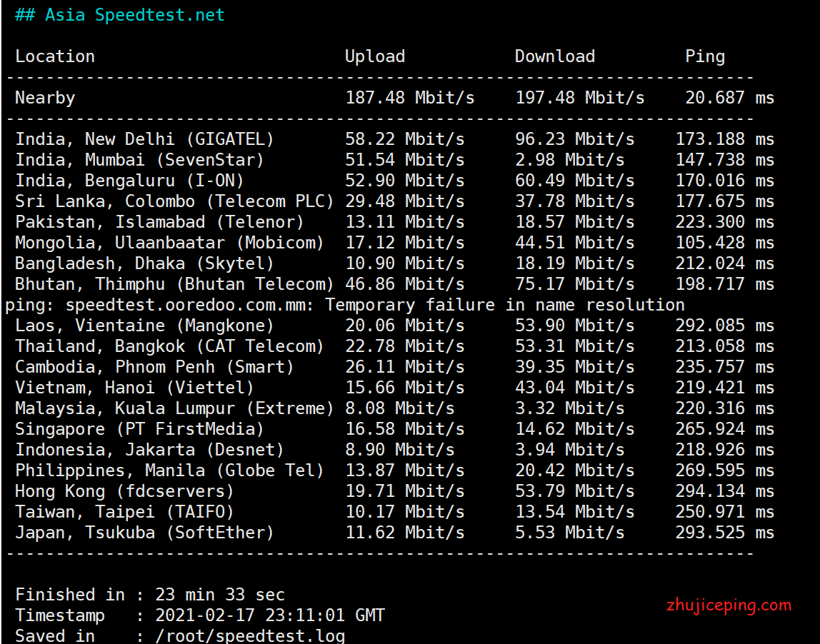Click Nearby download value 197.48 Mbit/s

(580, 98)
